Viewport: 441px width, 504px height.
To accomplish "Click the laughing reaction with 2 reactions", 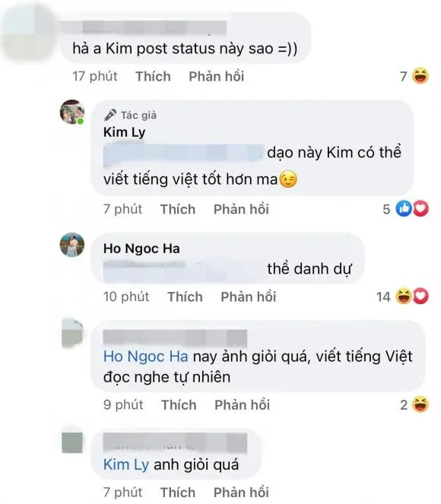I will (420, 404).
